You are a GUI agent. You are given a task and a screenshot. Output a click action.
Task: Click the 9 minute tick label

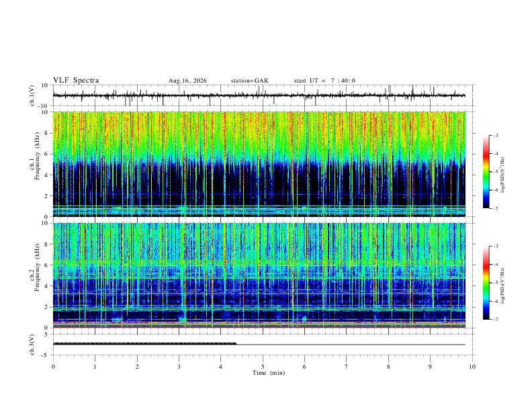pos(430,367)
